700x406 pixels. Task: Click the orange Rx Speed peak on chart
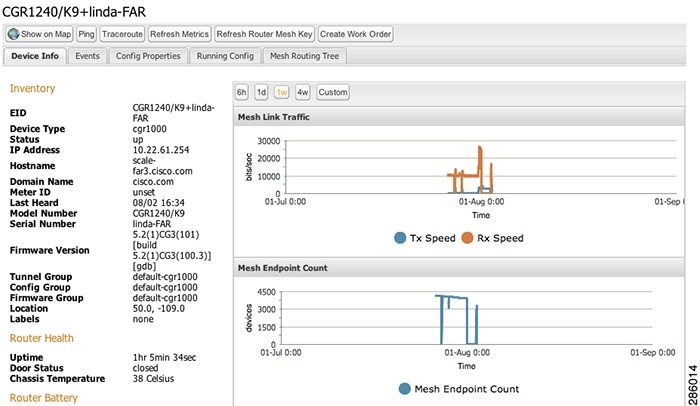coord(480,147)
